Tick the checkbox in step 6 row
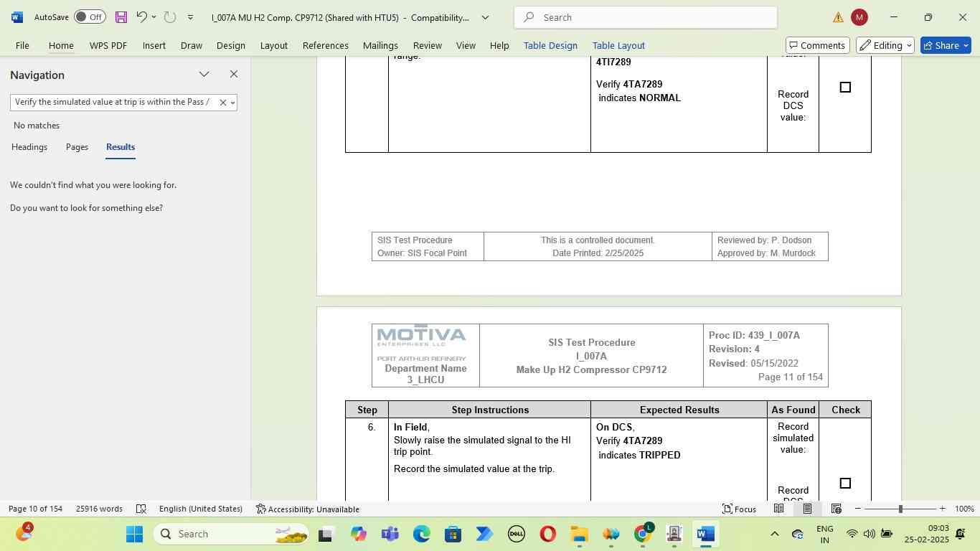Viewport: 980px width, 551px height. [845, 484]
